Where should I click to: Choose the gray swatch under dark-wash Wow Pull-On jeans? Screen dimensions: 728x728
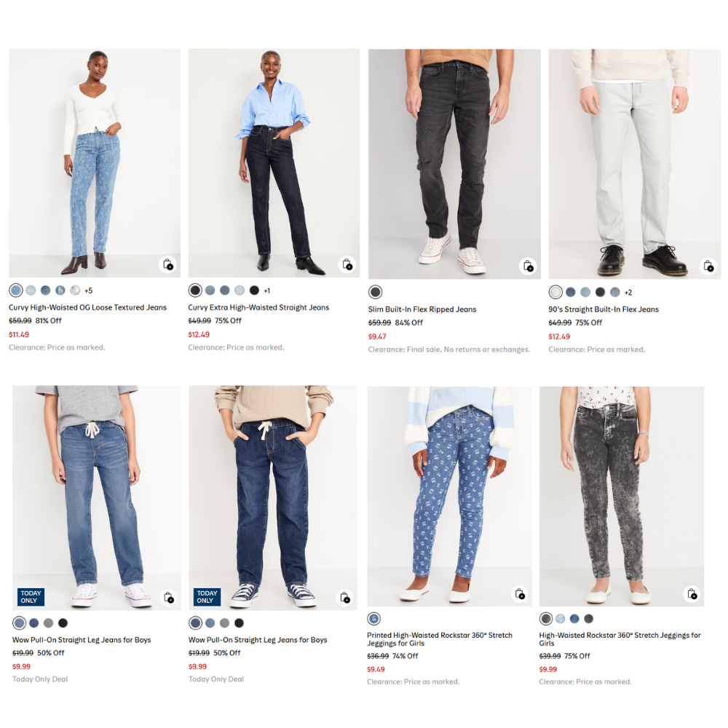(x=225, y=623)
